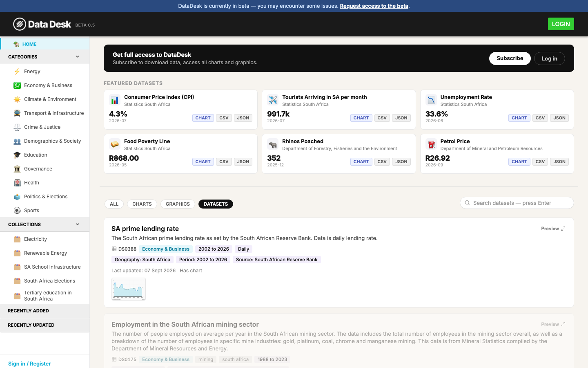Open CHART for Food Poverty Line
The image size is (588, 368).
[x=203, y=162]
